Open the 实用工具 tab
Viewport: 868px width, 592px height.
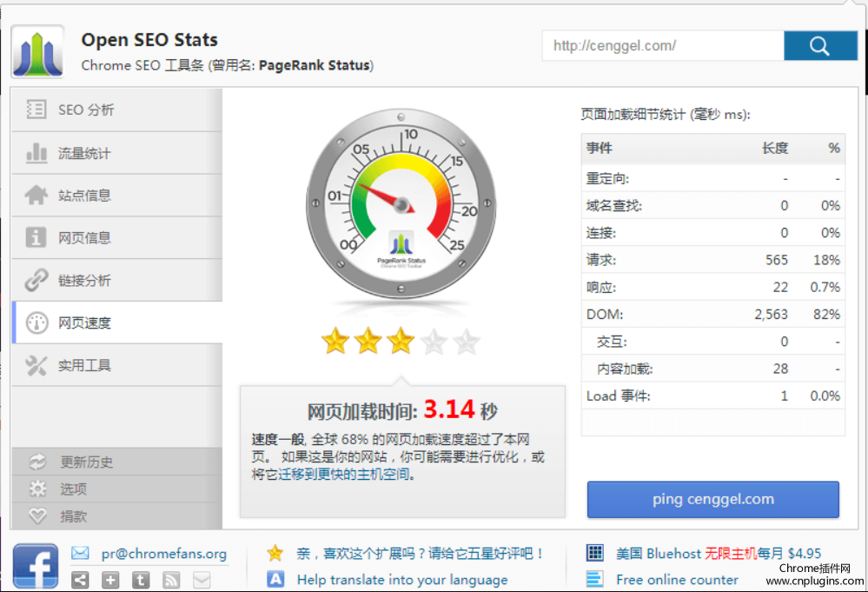[x=116, y=365]
